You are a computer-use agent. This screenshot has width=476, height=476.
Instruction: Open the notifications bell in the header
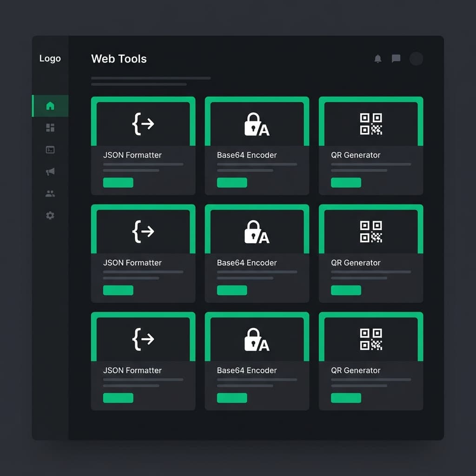pyautogui.click(x=378, y=59)
